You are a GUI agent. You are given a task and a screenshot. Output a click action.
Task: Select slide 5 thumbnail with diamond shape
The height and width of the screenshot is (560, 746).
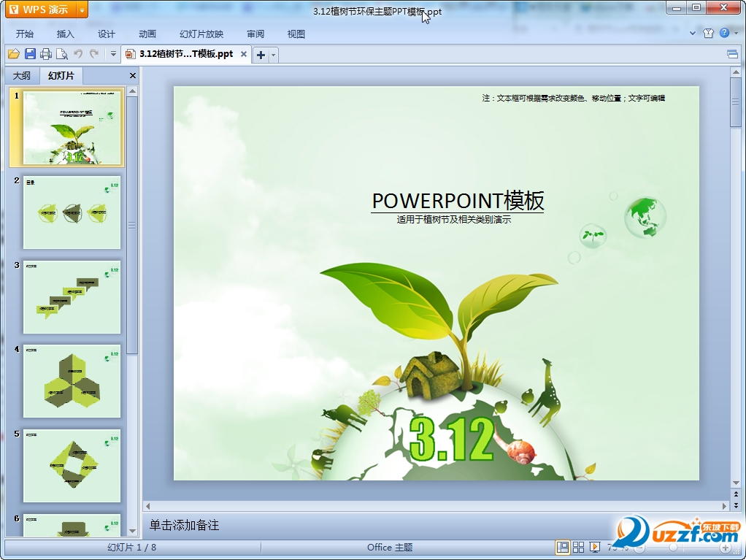72,466
